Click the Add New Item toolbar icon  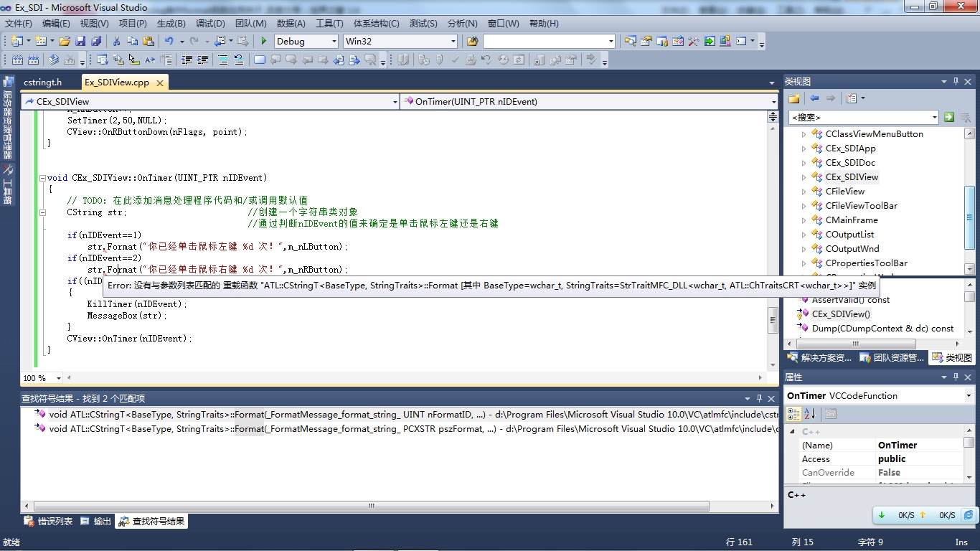point(40,41)
